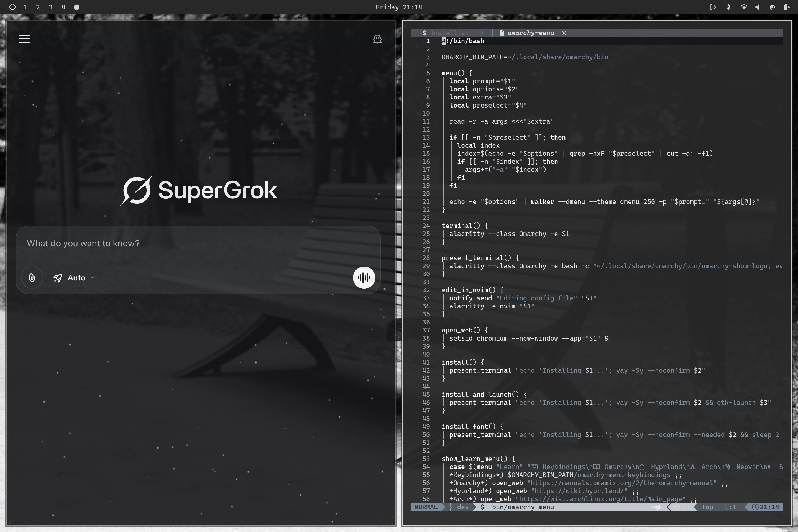Click the wiki.hypr.land URL in code

(579, 491)
